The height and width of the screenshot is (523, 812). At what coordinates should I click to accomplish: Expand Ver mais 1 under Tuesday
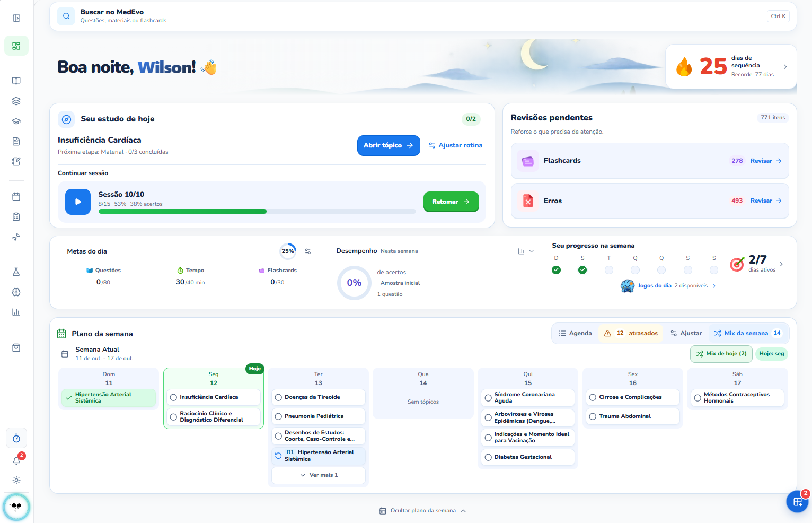pyautogui.click(x=319, y=475)
